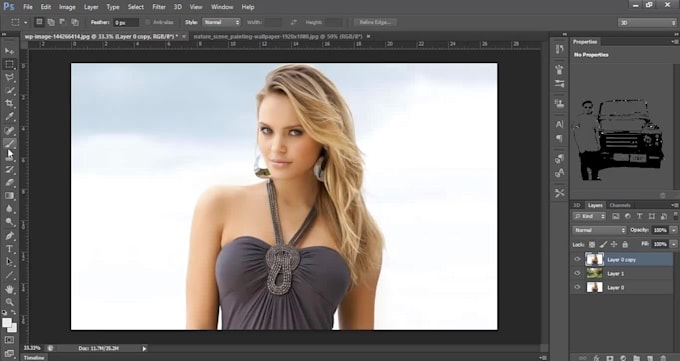Hide the Layer 0 copy layer
The height and width of the screenshot is (361, 680).
[577, 259]
